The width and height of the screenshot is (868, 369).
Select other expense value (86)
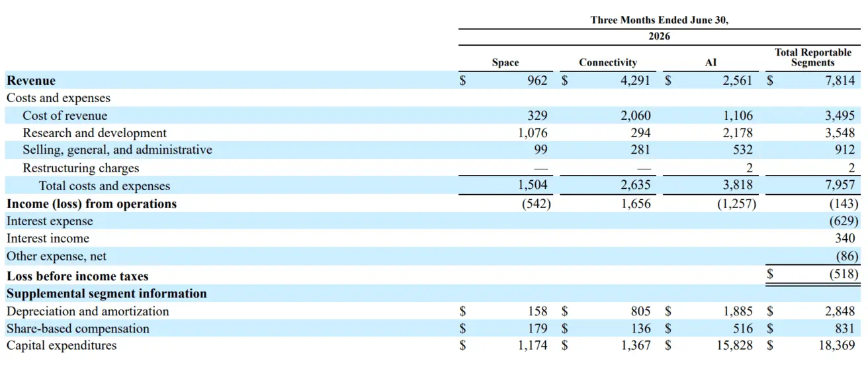[x=847, y=256]
